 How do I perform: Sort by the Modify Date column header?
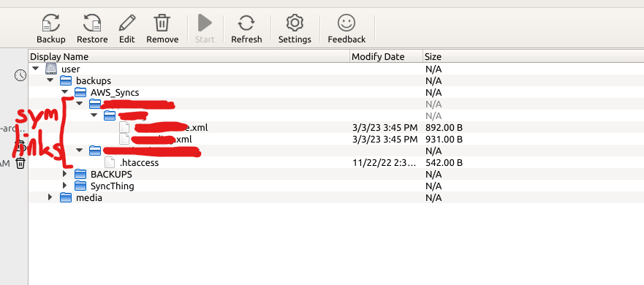pyautogui.click(x=386, y=57)
